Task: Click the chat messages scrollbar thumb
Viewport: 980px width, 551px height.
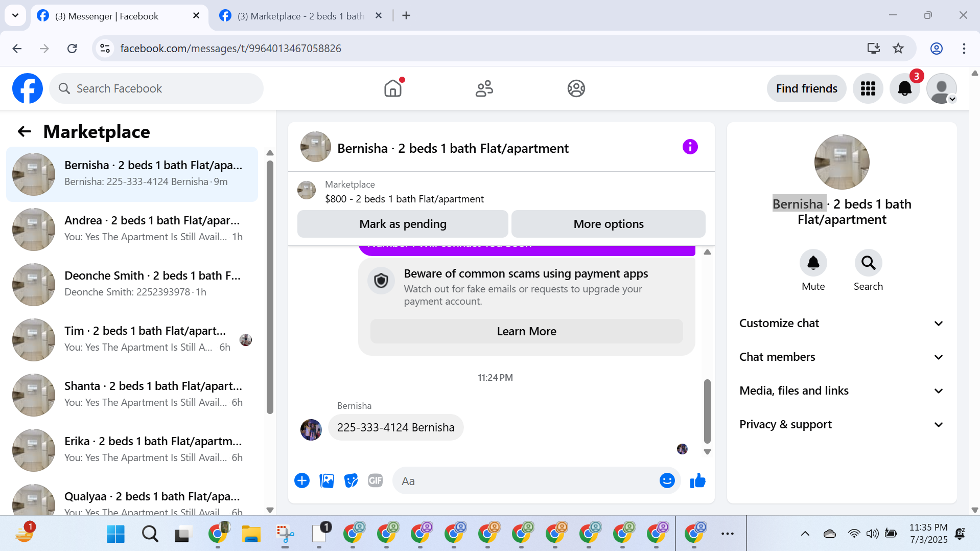Action: (707, 411)
